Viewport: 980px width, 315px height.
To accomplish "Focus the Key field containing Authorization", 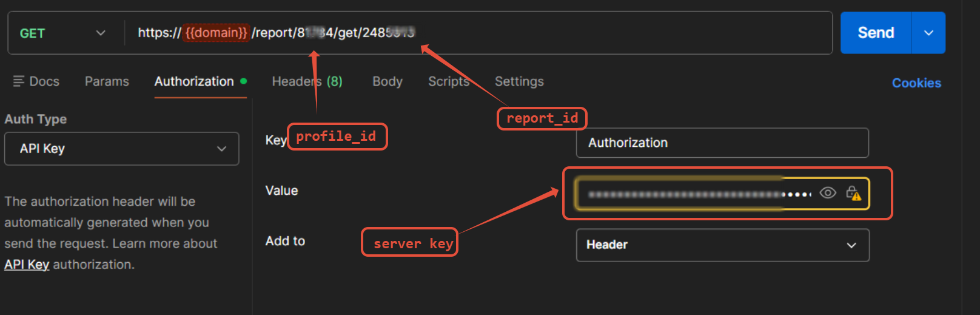I will pyautogui.click(x=722, y=143).
